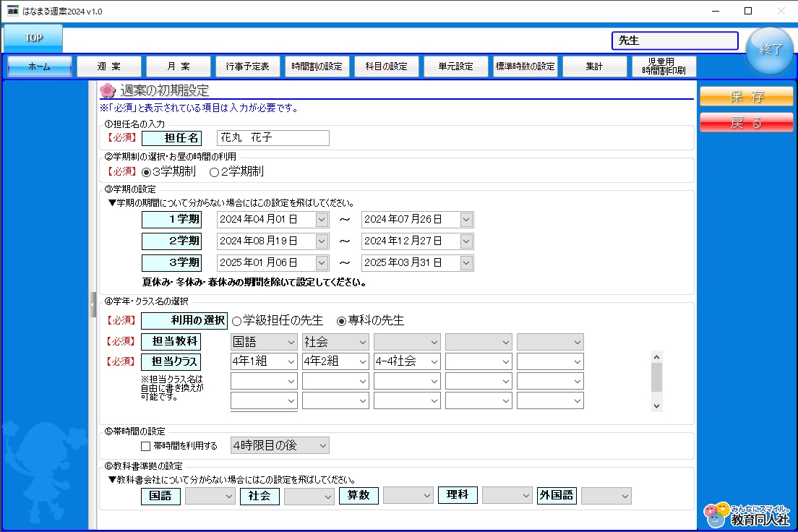This screenshot has width=798, height=532.
Task: Enable 帯時間を利用する checkbox
Action: [145, 446]
